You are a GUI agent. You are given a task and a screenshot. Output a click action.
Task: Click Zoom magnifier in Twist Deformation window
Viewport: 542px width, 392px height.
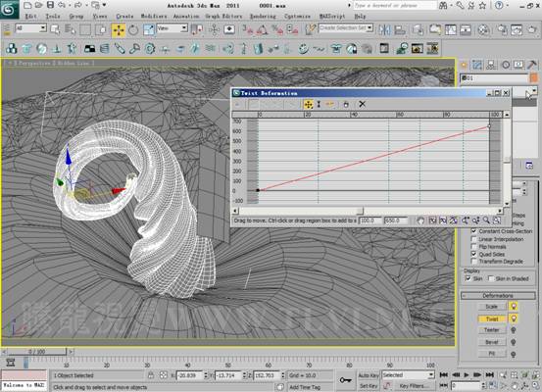486,220
